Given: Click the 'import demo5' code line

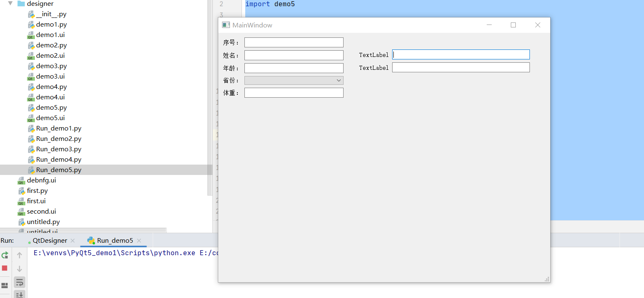Looking at the screenshot, I should click(x=270, y=4).
